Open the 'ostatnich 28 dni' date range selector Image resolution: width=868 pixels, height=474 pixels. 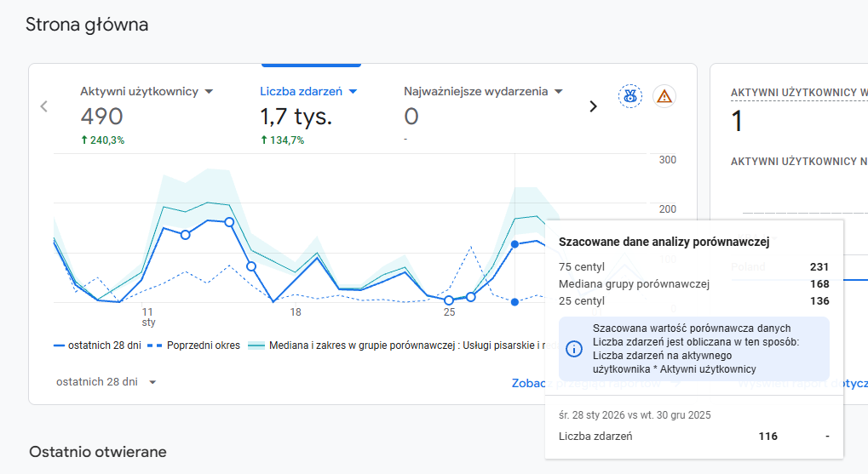[106, 382]
